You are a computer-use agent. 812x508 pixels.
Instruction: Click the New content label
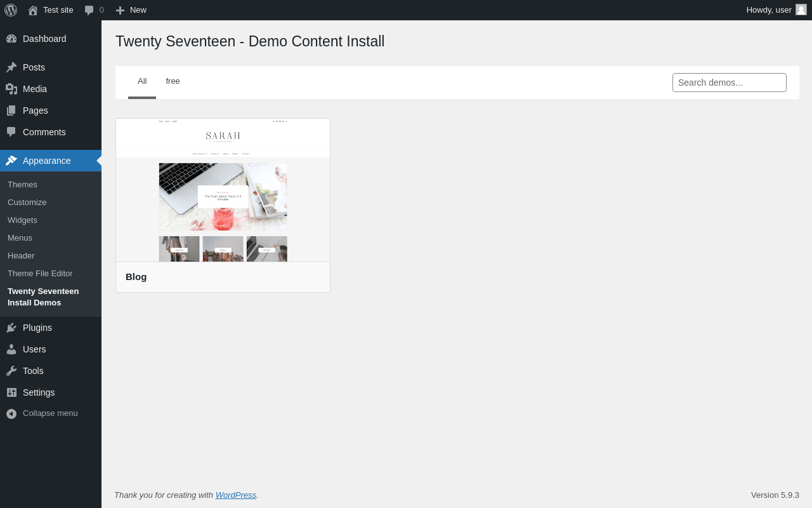pos(138,10)
